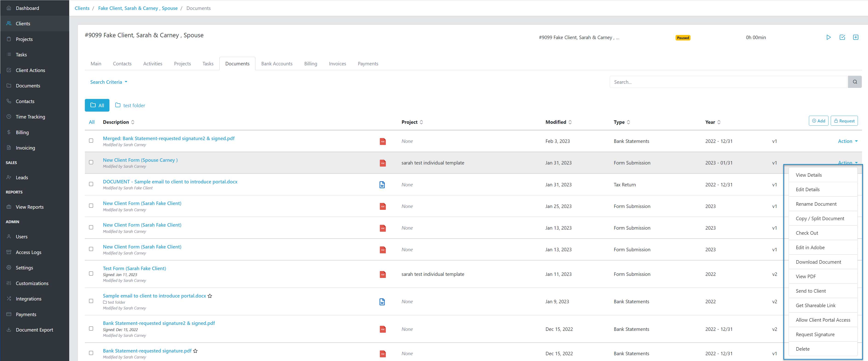Start the timer with the play icon
This screenshot has height=361, width=868.
pyautogui.click(x=829, y=38)
